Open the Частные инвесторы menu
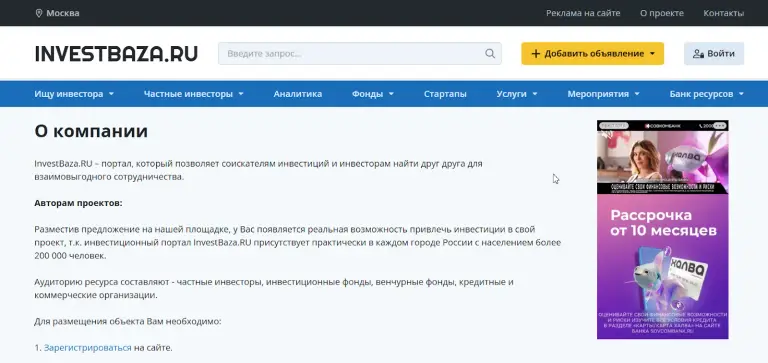768x363 pixels. [193, 94]
